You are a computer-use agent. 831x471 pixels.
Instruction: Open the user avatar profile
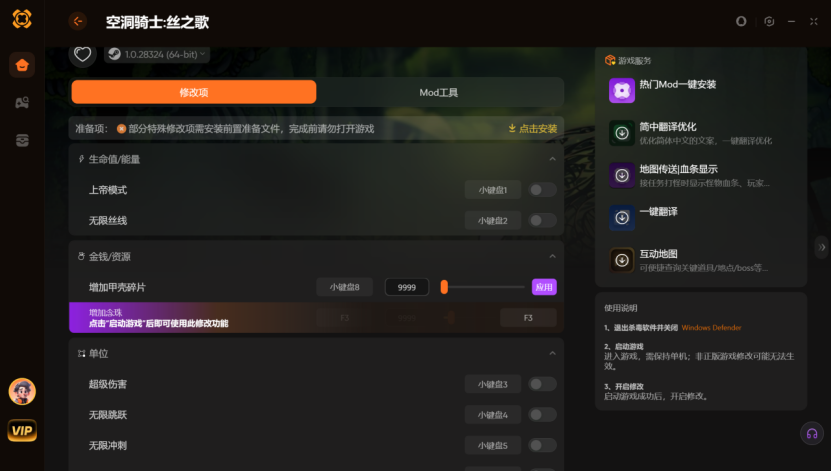[22, 392]
